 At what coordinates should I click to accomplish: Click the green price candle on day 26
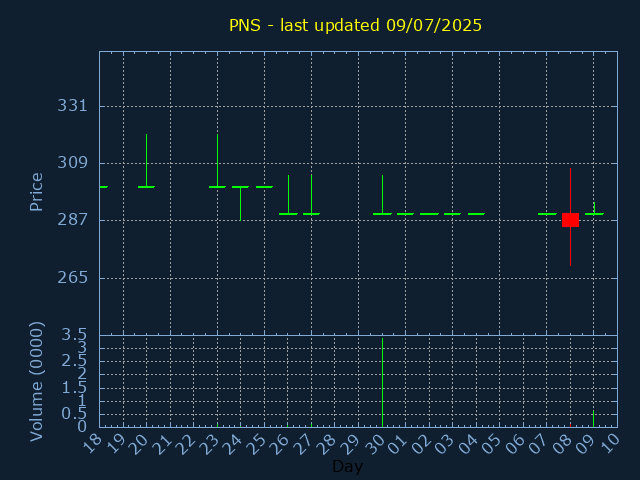(288, 195)
